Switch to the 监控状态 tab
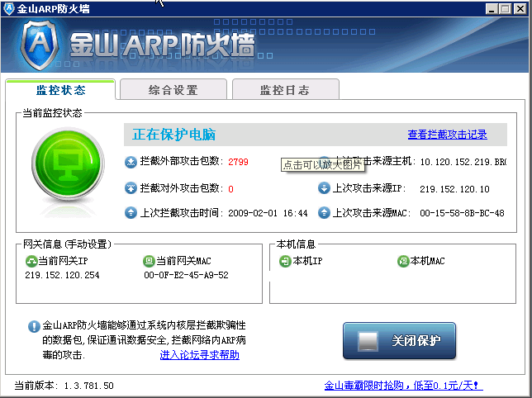532x398 pixels. pos(60,89)
